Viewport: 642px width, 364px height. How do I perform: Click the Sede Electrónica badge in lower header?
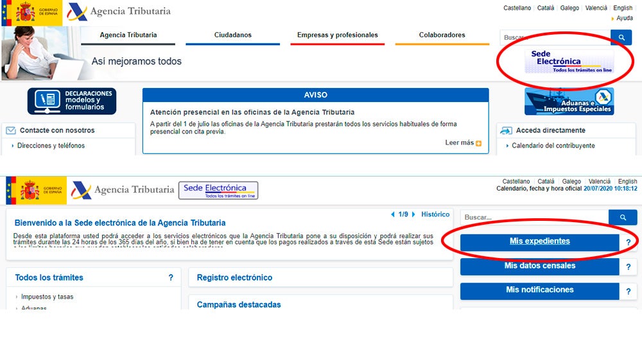tap(218, 191)
